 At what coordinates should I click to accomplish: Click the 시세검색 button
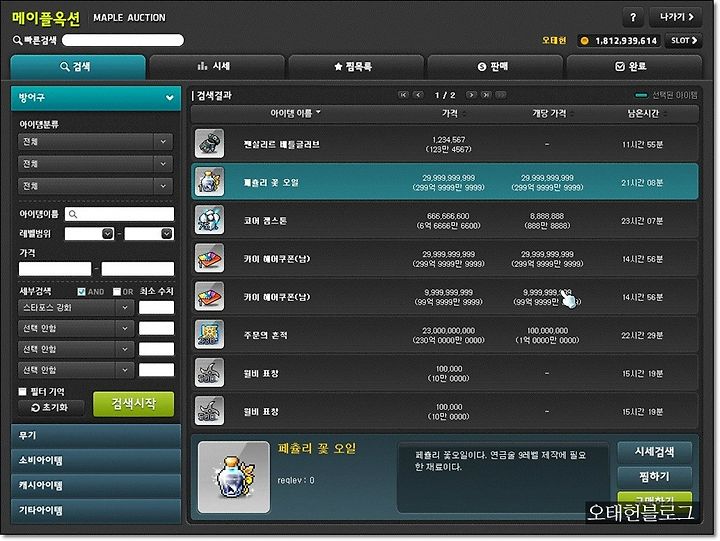[654, 452]
